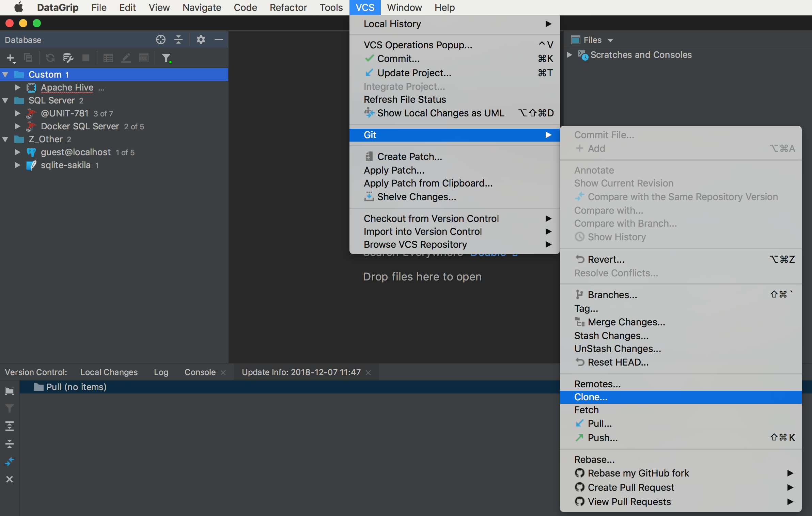
Task: Choose Stash Changes... in Git submenu
Action: click(681, 336)
